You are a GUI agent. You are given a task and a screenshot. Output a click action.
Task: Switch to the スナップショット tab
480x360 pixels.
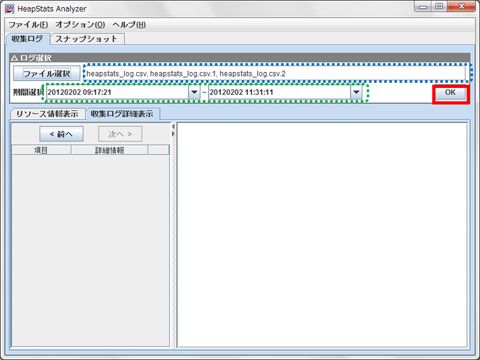point(87,39)
